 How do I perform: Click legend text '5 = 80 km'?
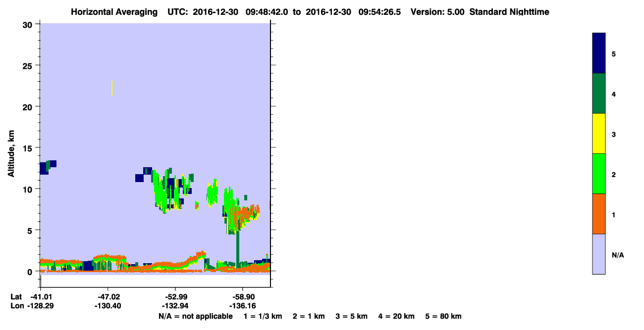point(443,316)
